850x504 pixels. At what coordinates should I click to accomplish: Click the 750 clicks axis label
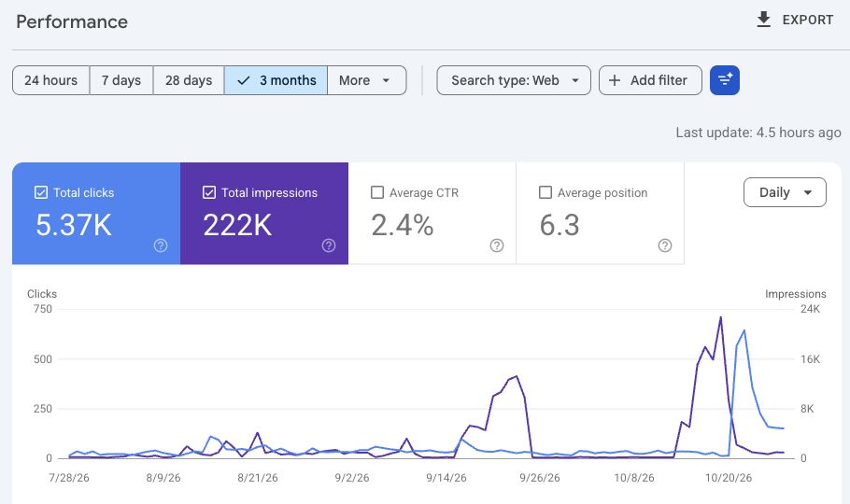[x=43, y=309]
